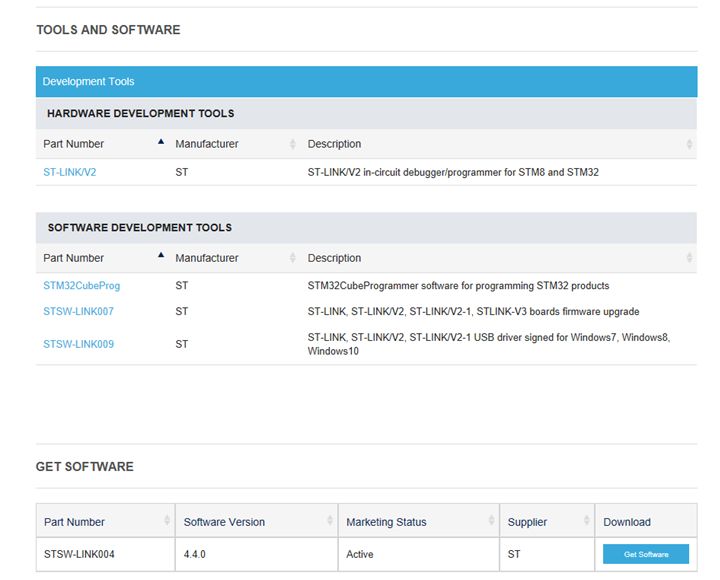Open the ST-LINK/V2 part link
Viewport: 720px width, 580px height.
click(70, 172)
